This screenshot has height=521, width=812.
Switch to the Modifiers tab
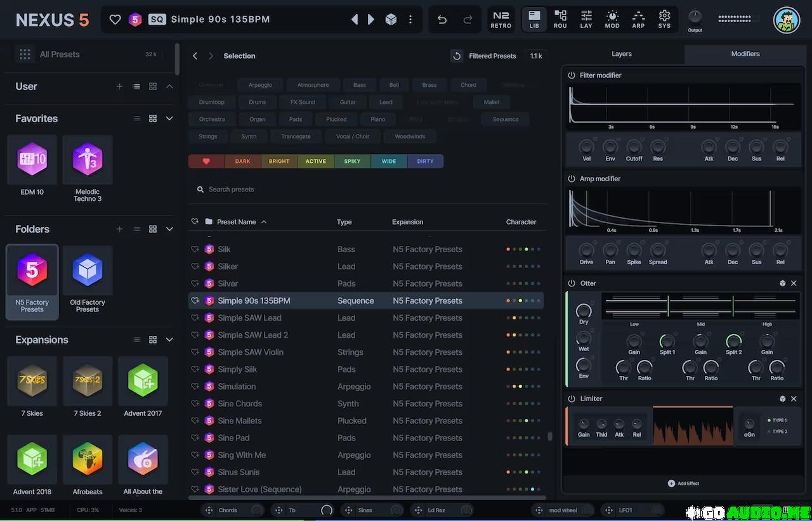click(745, 54)
